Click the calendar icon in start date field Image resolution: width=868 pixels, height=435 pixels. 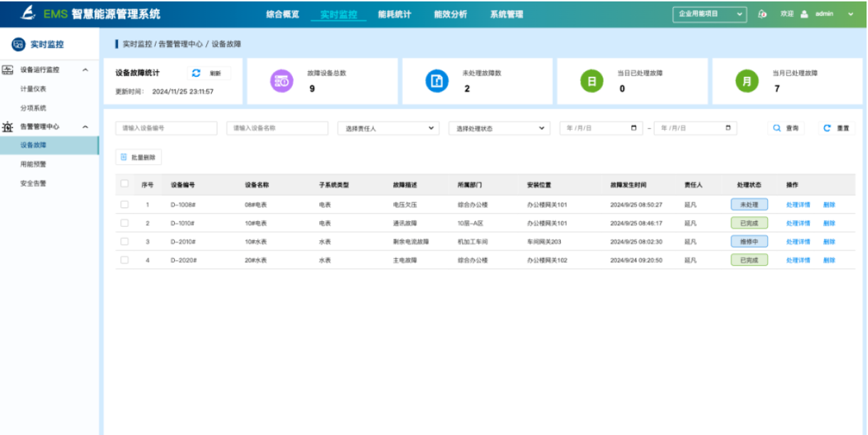coord(633,129)
